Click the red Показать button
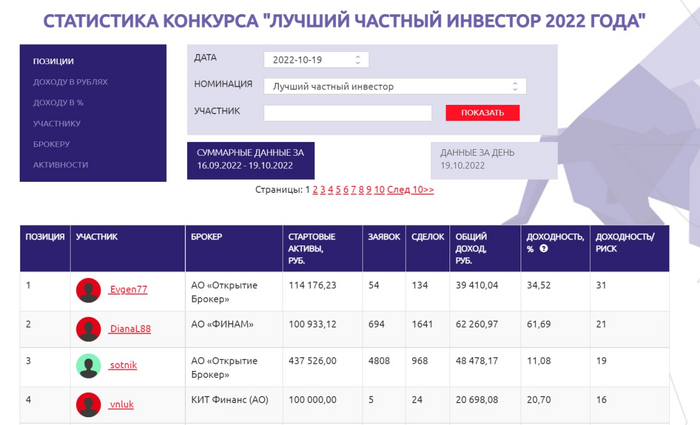Viewport: 700px width, 425px height. 482,113
